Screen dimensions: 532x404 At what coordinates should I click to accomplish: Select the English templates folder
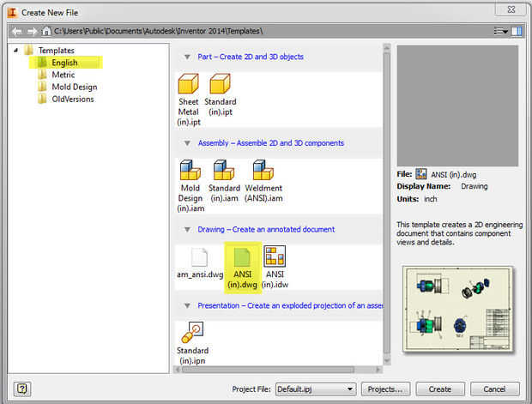[64, 63]
